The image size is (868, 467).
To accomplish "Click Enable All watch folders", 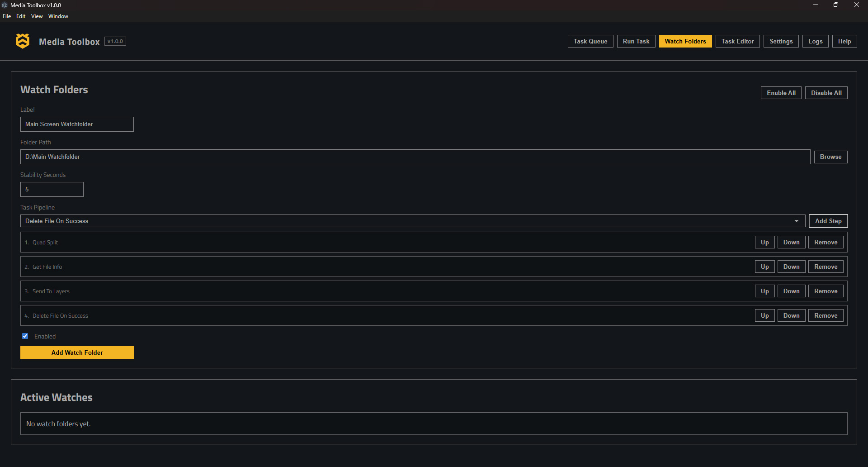I will tap(781, 92).
